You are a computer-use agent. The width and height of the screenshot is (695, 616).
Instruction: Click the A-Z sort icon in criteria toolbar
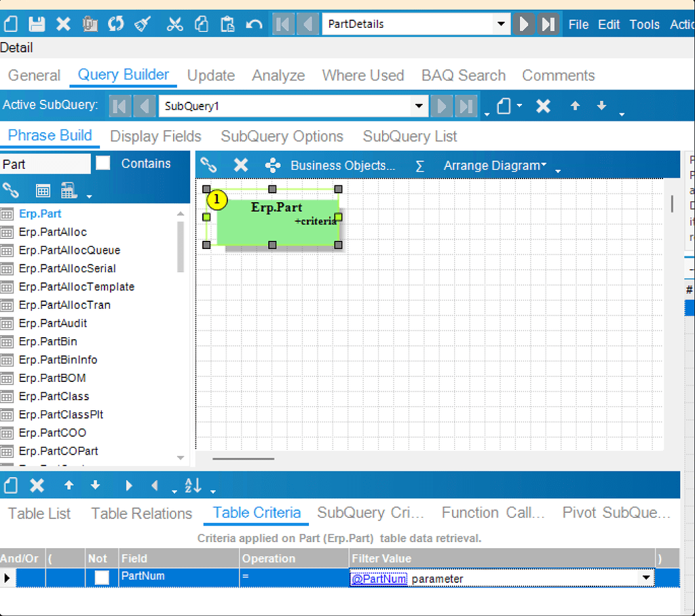(191, 485)
